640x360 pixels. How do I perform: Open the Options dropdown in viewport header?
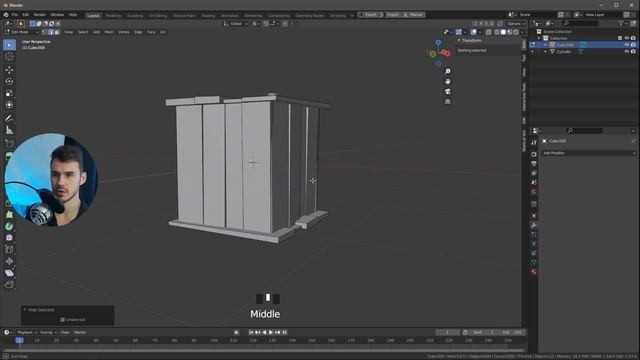(515, 24)
